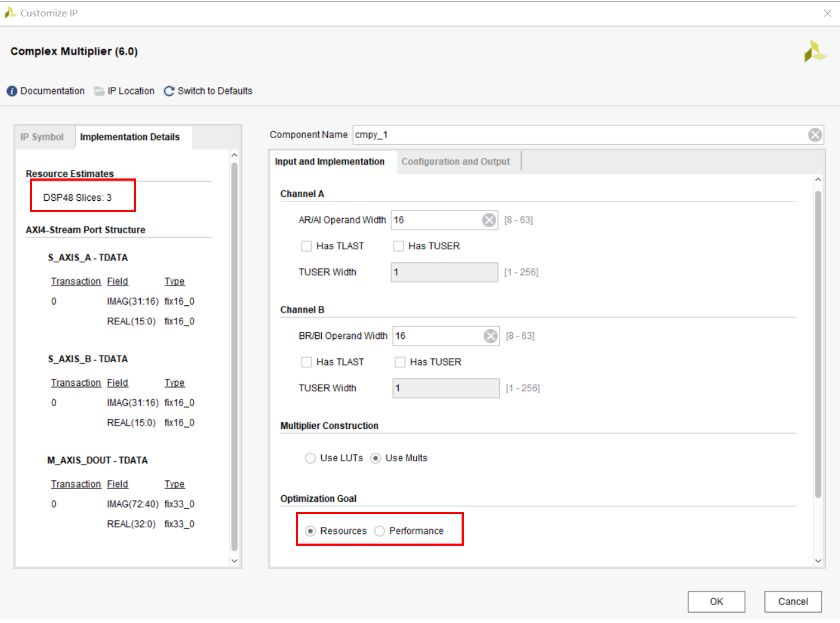Screen dimensions: 840x623
Task: Click the Implementation Details scrollbar thumb
Action: pyautogui.click(x=234, y=357)
